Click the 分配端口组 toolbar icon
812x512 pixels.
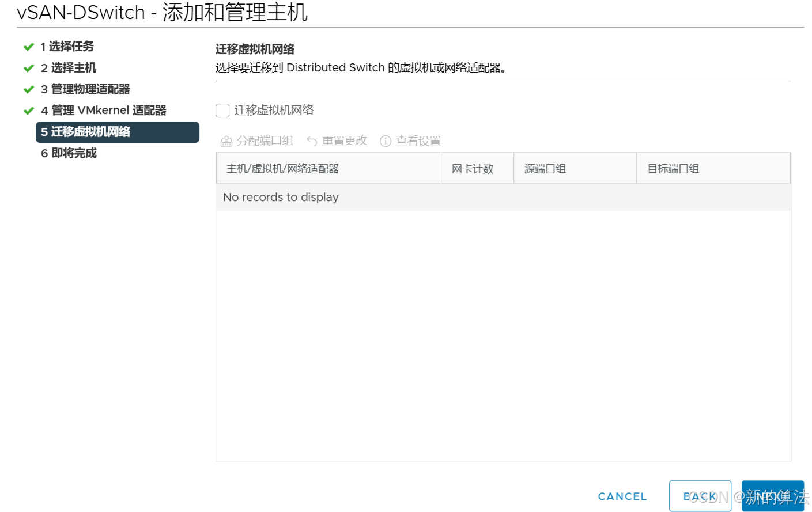(x=226, y=141)
